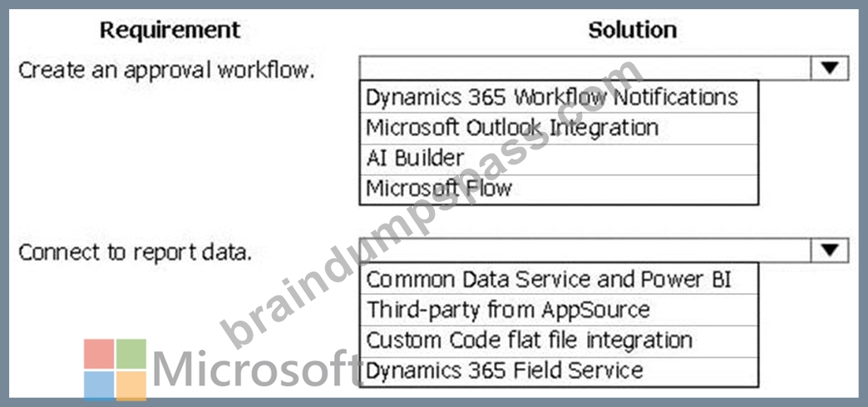Pick Dynamics 365 Field Service option

click(559, 371)
